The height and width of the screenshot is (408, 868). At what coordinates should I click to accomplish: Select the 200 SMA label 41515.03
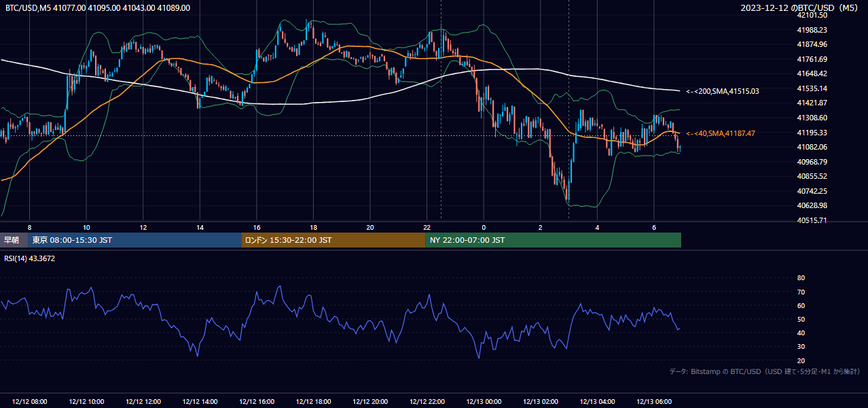(x=723, y=91)
